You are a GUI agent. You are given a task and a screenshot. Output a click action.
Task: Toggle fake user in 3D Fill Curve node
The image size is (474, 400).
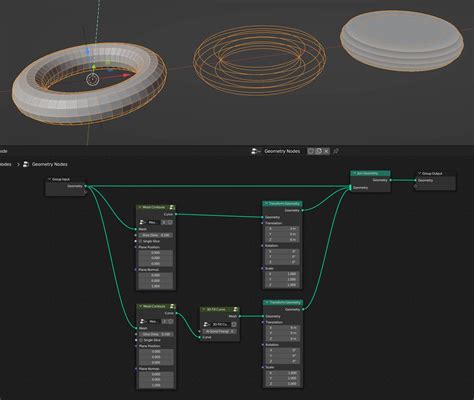234,324
